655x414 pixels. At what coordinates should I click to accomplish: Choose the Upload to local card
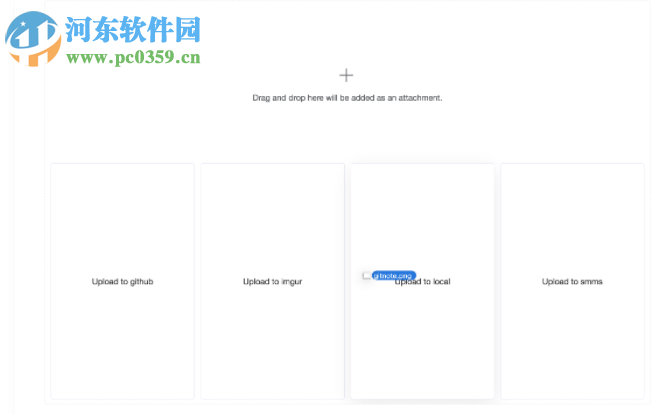(422, 281)
